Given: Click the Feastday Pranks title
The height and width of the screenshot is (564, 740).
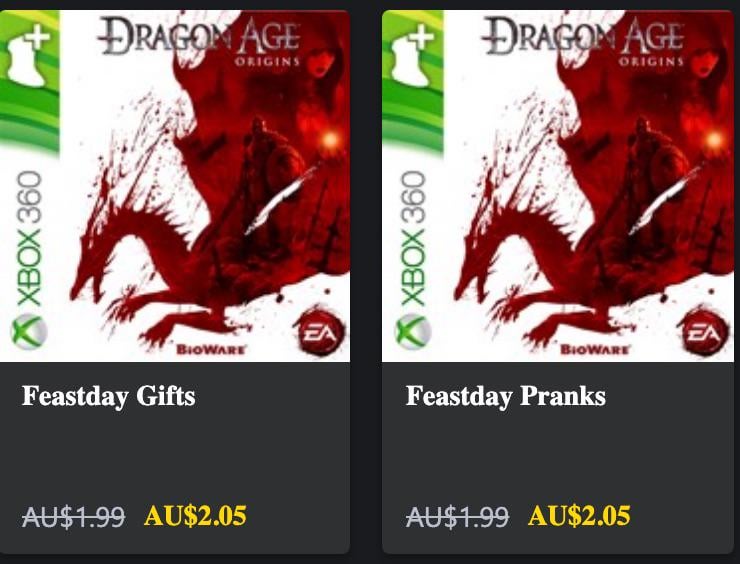Looking at the screenshot, I should 505,396.
